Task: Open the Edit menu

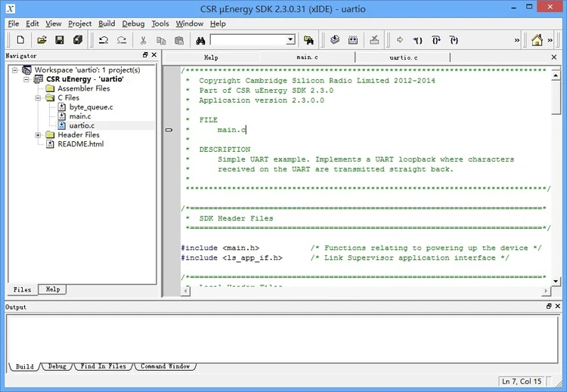Action: tap(33, 24)
